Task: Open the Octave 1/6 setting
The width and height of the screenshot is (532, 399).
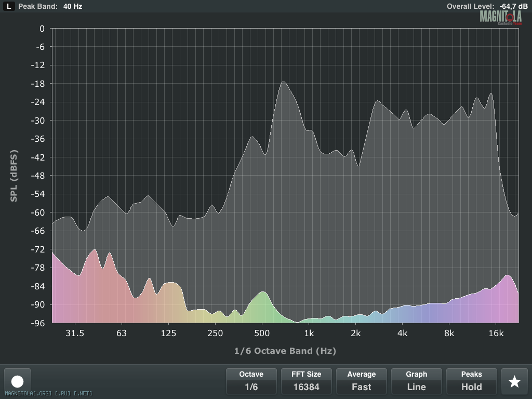Action: tap(251, 381)
